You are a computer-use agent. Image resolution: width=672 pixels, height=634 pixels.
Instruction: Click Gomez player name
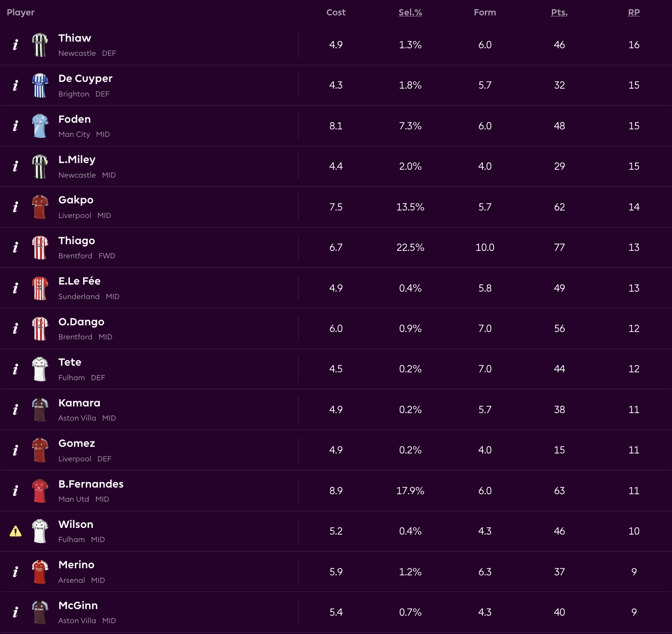pos(77,443)
